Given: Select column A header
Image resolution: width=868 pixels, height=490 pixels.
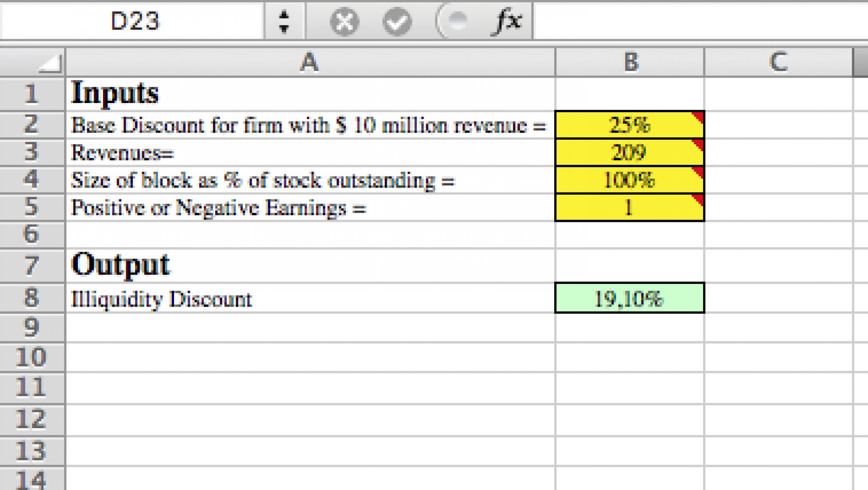Looking at the screenshot, I should (x=310, y=62).
